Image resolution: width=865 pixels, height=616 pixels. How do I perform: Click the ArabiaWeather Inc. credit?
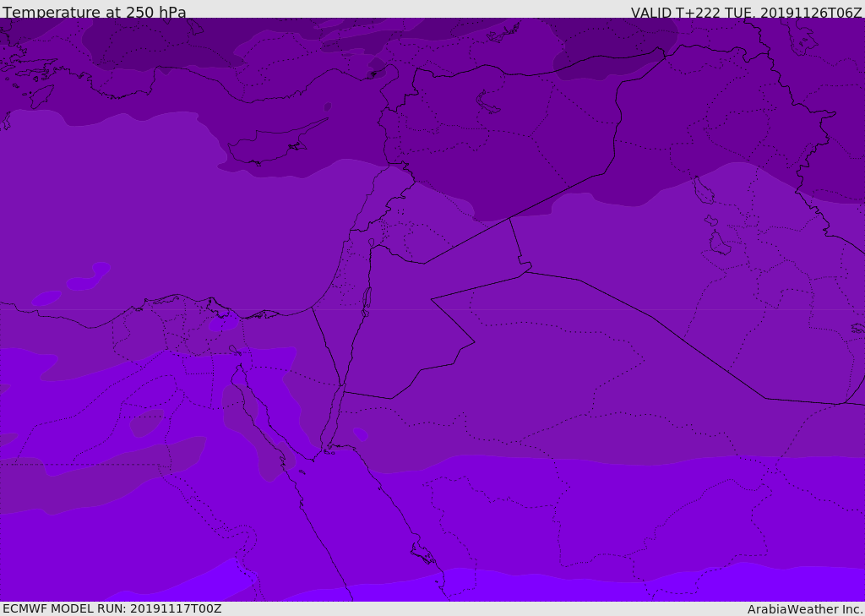[805, 608]
